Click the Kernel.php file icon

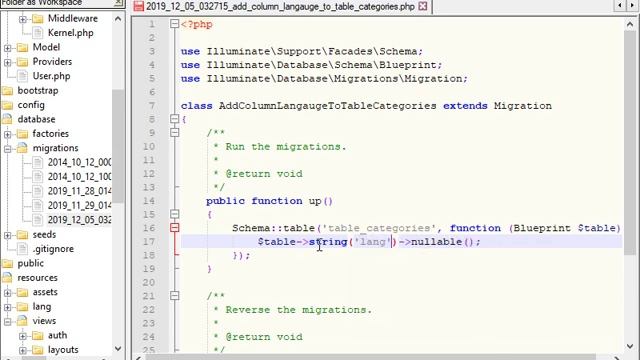[x=37, y=33]
